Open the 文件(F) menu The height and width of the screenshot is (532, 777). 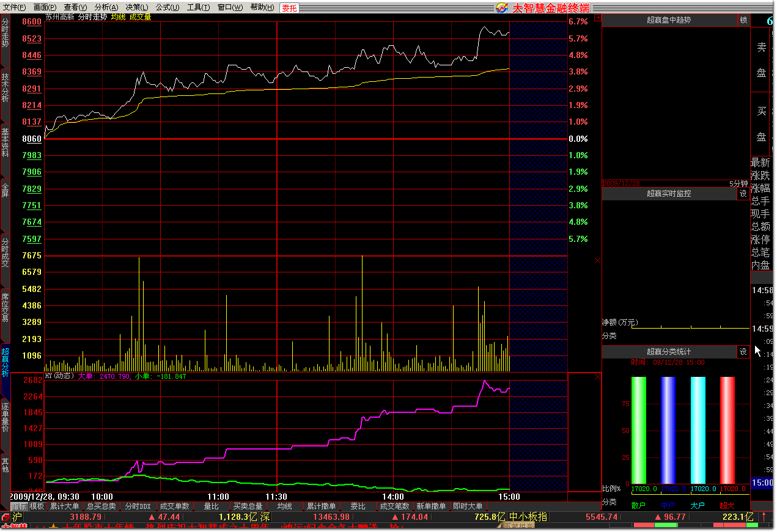tap(15, 7)
